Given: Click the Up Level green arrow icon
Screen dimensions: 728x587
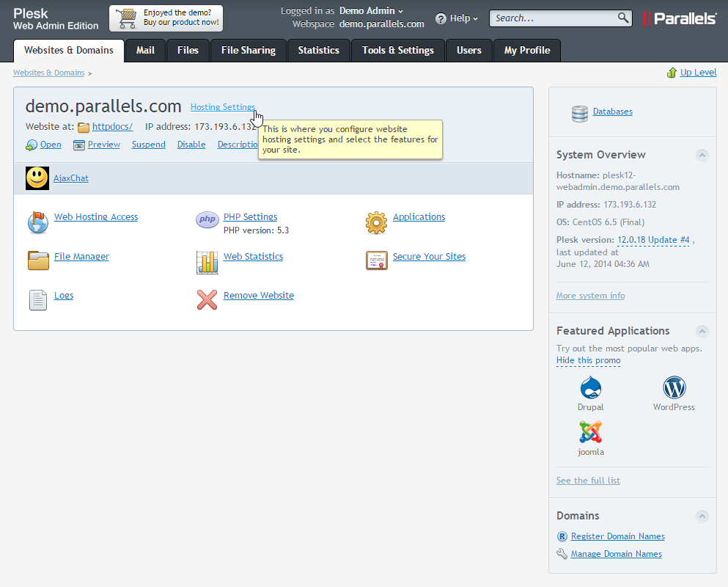Looking at the screenshot, I should tap(672, 73).
